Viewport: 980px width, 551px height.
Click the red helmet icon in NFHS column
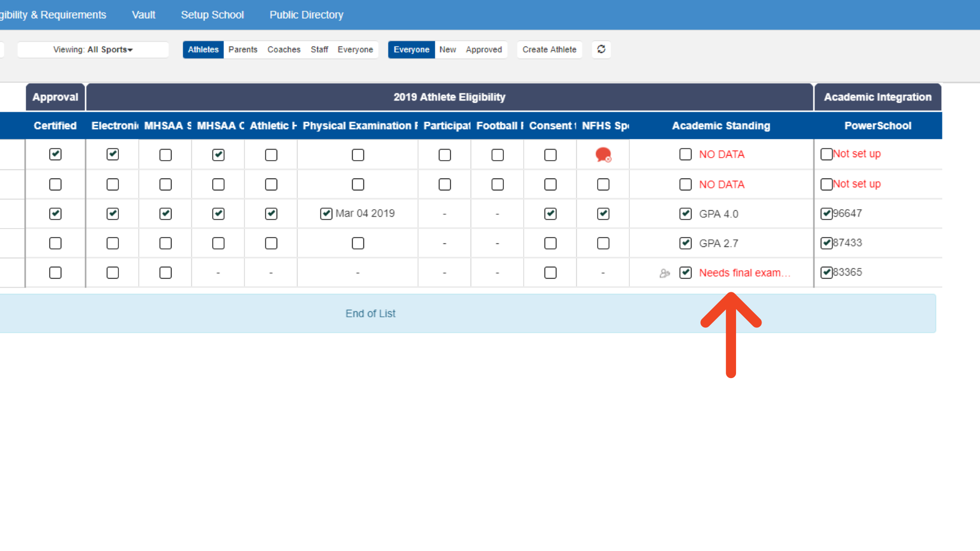(x=603, y=155)
